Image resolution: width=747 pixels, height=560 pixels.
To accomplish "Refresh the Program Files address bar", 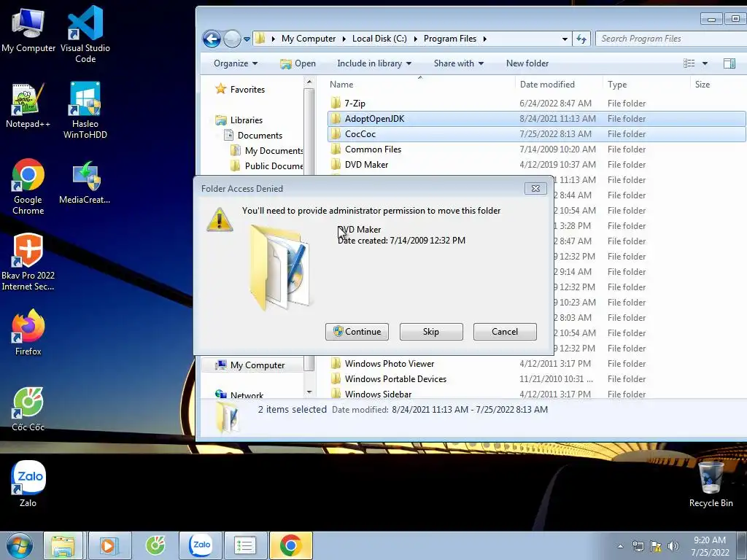I will (581, 39).
